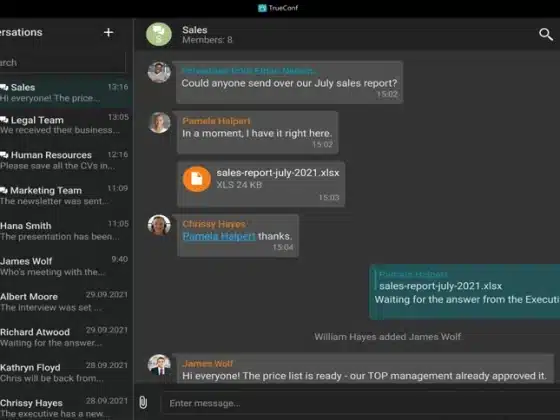Viewport: 560px width, 420px height.
Task: Open the Legal Team conversation
Action: [x=66, y=125]
